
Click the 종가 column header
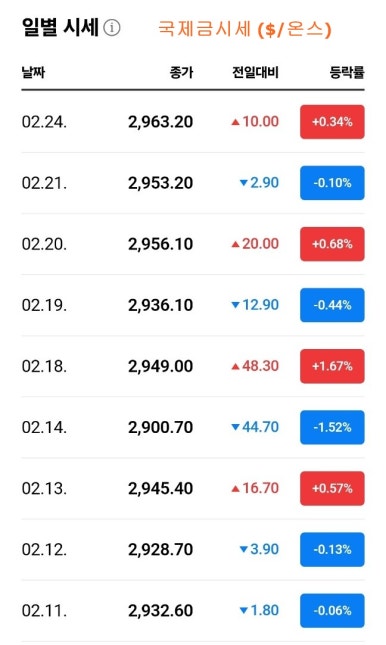(181, 73)
